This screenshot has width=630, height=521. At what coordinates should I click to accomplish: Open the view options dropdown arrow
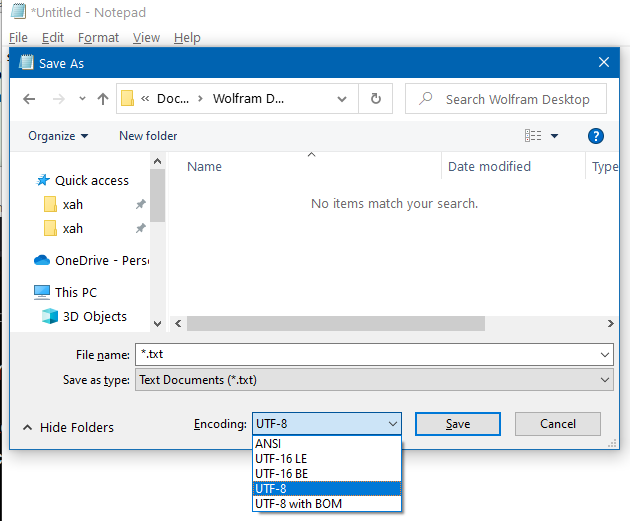coord(554,136)
